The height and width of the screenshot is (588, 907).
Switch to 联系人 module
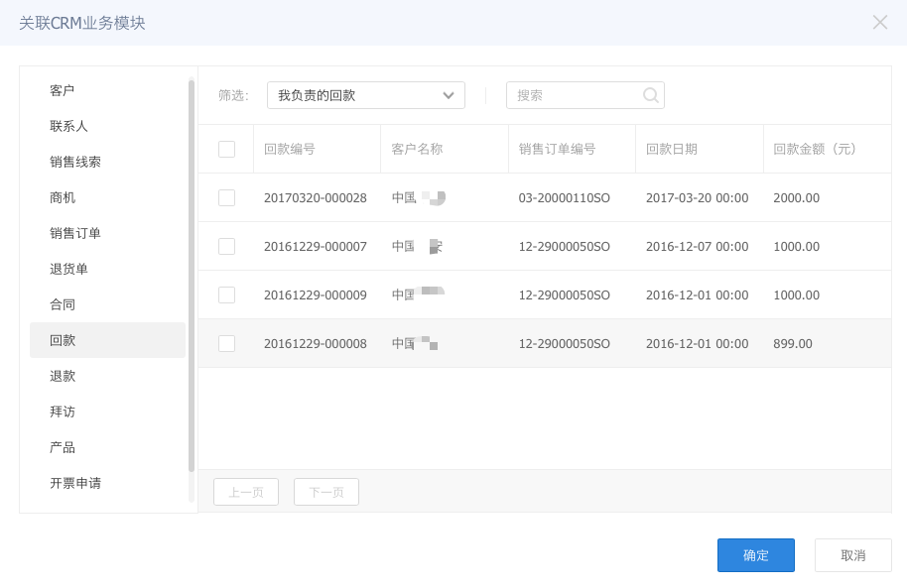(69, 126)
